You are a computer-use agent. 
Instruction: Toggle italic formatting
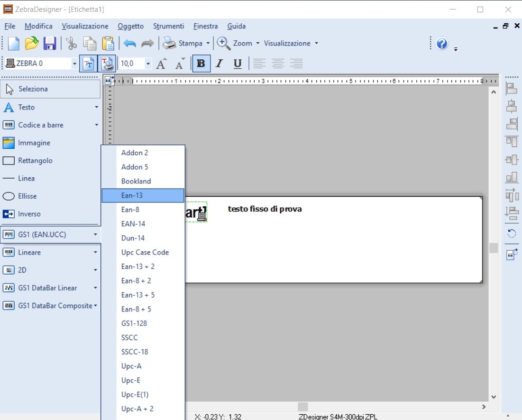coord(219,64)
